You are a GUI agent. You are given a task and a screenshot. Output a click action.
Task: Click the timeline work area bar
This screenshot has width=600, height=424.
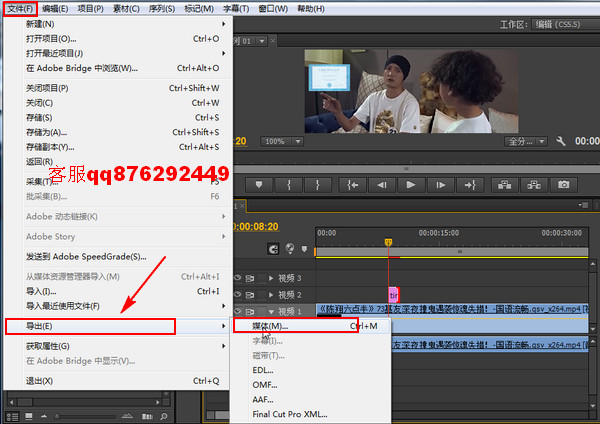pyautogui.click(x=452, y=252)
